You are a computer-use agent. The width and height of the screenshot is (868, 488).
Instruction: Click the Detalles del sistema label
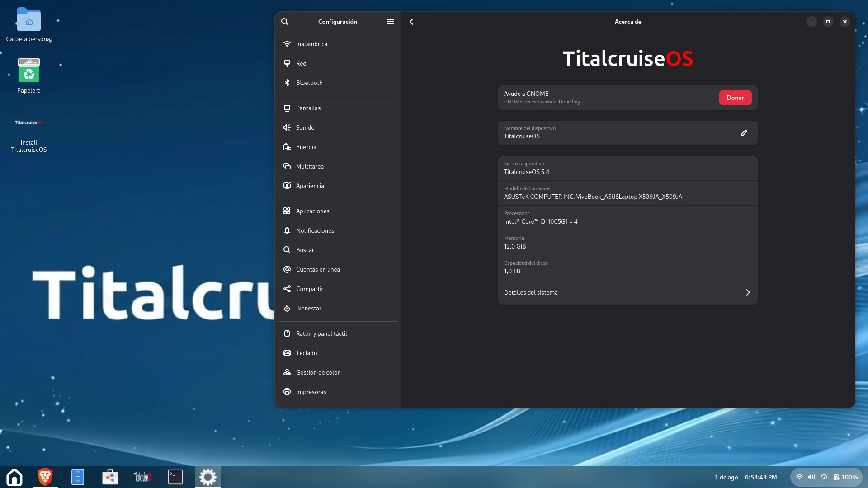tap(531, 292)
